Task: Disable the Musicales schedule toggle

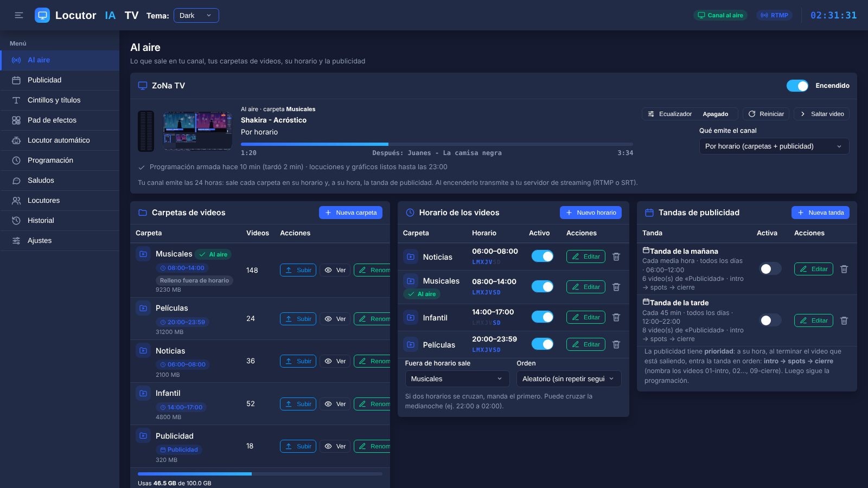Action: click(542, 287)
